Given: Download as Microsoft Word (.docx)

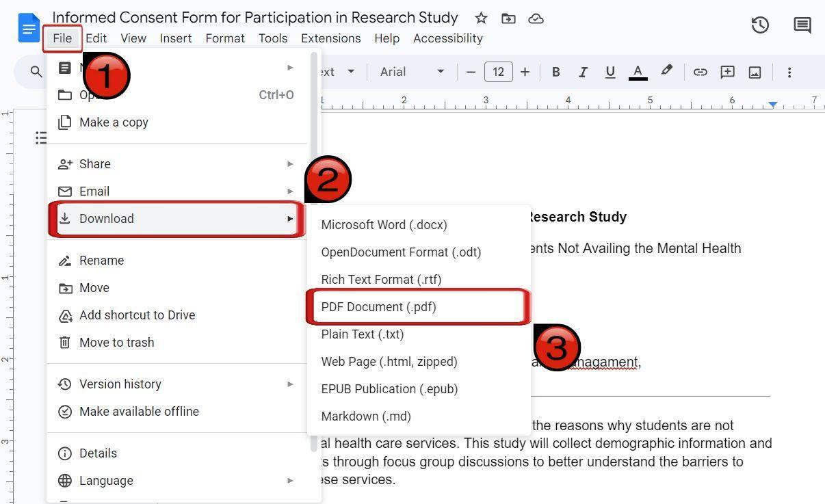Looking at the screenshot, I should pyautogui.click(x=419, y=225).
